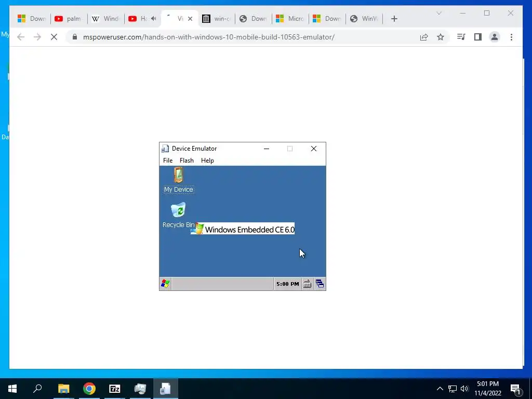Image resolution: width=532 pixels, height=399 pixels.
Task: Bookmark this tab with star icon
Action: (441, 37)
